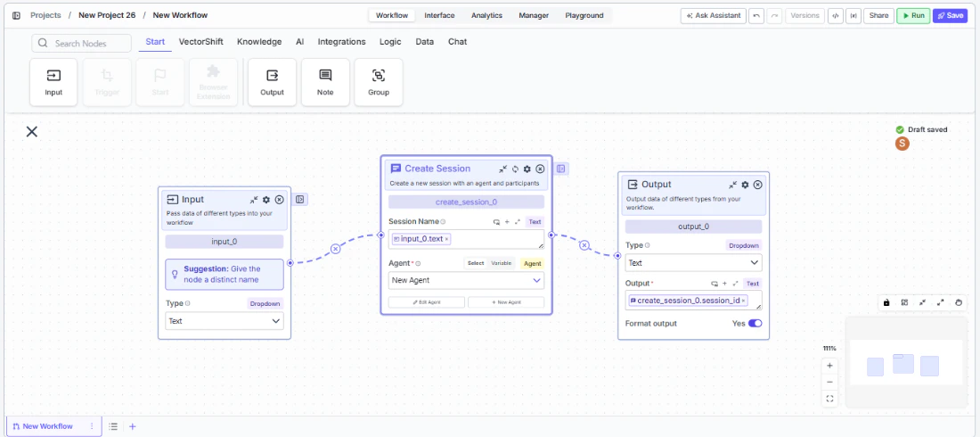Choose Variable mode for Agent field
The width and height of the screenshot is (980, 437).
click(x=502, y=264)
